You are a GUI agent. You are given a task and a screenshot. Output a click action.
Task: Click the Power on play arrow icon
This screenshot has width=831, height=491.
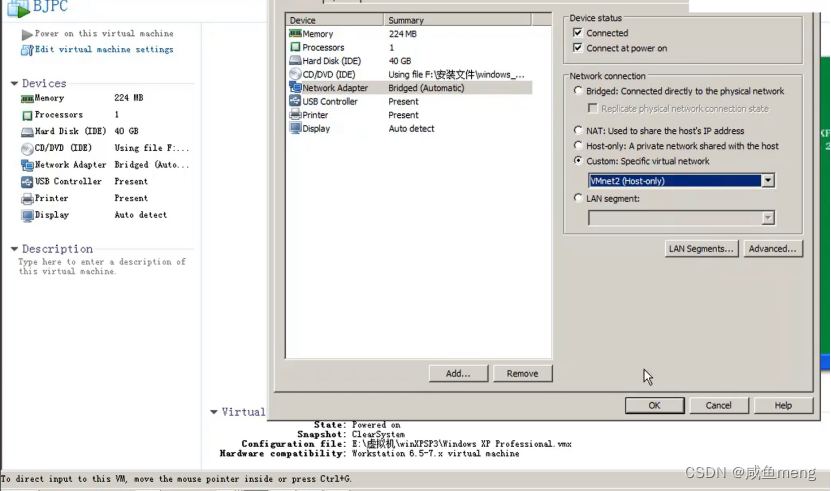click(x=27, y=34)
